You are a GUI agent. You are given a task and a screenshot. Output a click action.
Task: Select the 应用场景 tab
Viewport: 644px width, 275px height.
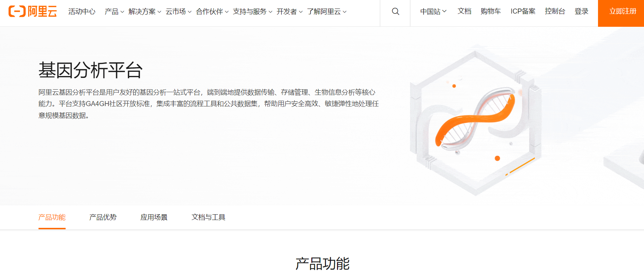click(x=154, y=217)
